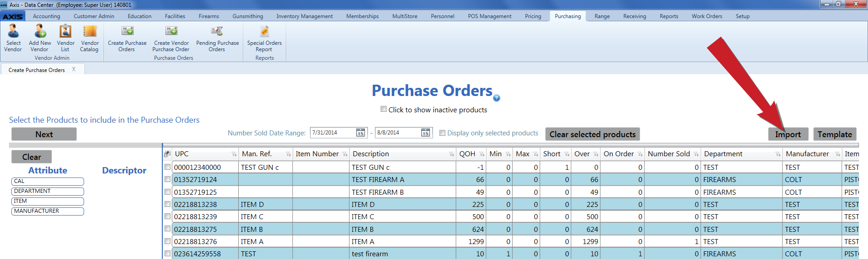Toggle show inactive products checkbox

pyautogui.click(x=383, y=109)
